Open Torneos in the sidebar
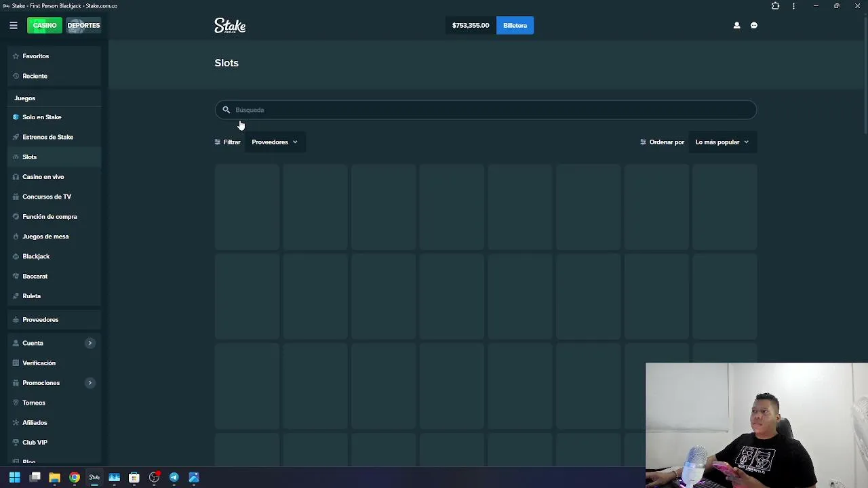 [54, 403]
